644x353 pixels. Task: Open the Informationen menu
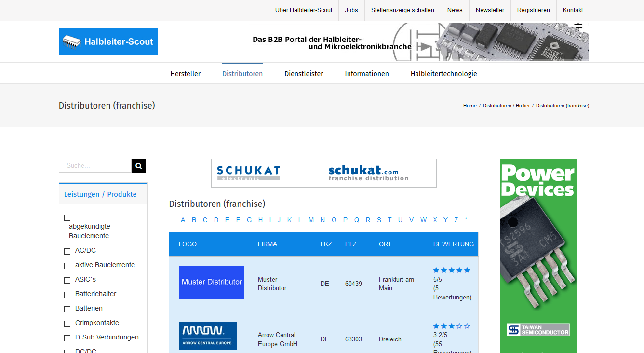(x=367, y=74)
